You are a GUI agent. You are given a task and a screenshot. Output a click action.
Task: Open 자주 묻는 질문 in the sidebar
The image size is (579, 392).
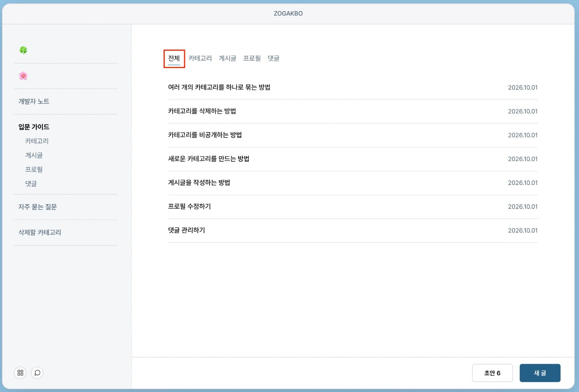click(x=38, y=207)
